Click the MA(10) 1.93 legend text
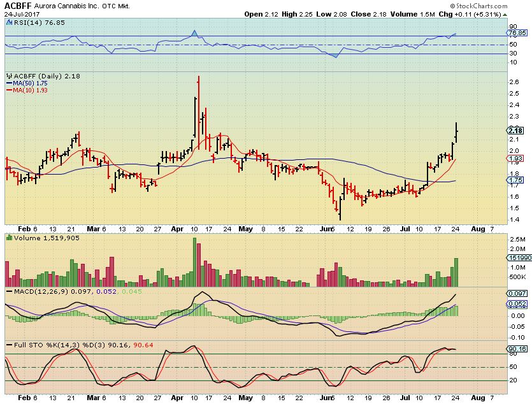Image resolution: width=532 pixels, height=404 pixels. coord(30,90)
